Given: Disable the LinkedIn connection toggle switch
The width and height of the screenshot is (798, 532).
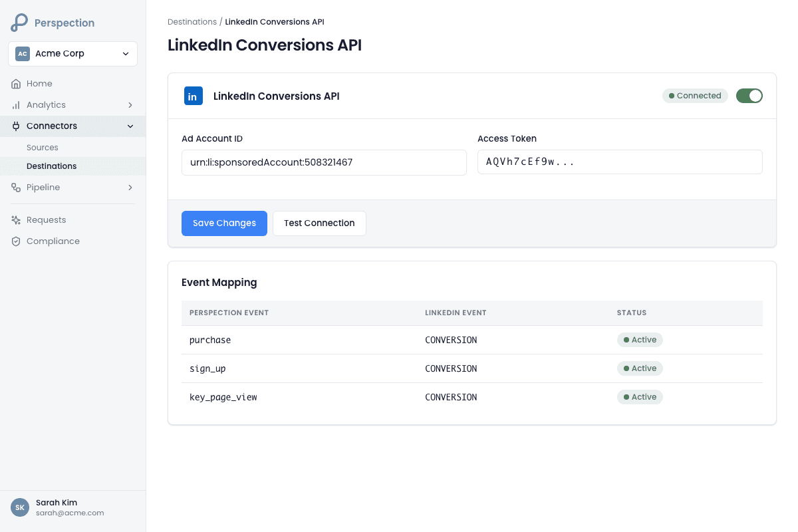Looking at the screenshot, I should click(x=749, y=96).
